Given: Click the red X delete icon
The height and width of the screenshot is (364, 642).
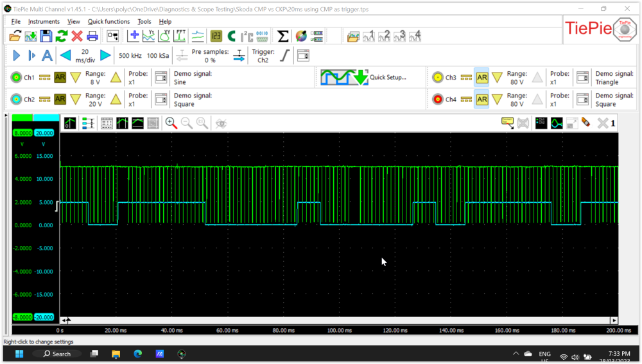Looking at the screenshot, I should [x=77, y=36].
